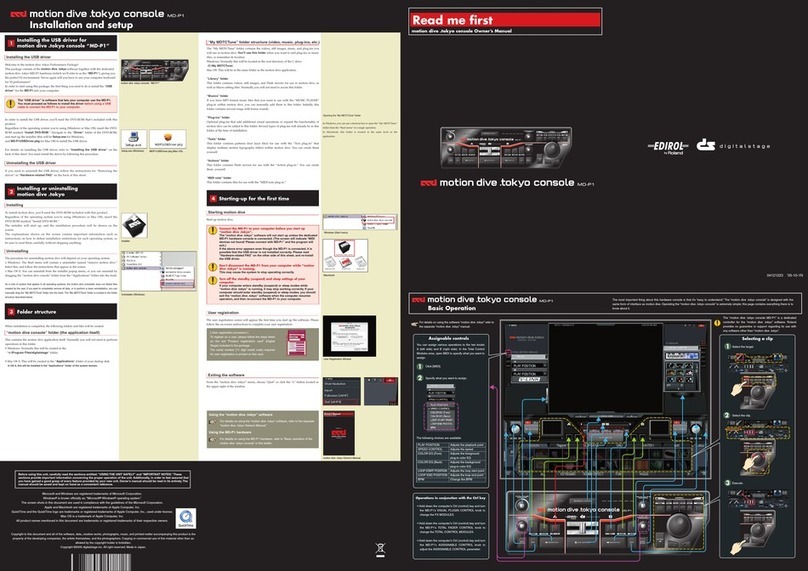This screenshot has width=808, height=571.
Task: Click the Owner's Manual cover thumbnail
Action: [x=339, y=433]
